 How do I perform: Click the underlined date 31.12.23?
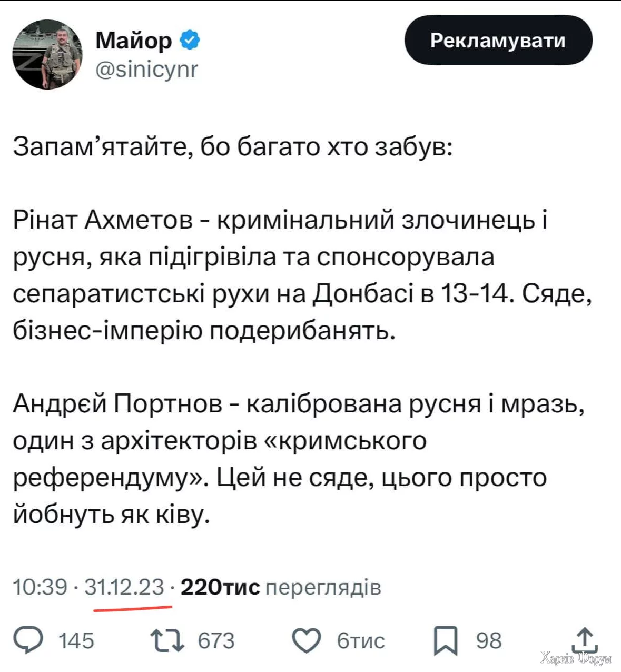coord(125,587)
